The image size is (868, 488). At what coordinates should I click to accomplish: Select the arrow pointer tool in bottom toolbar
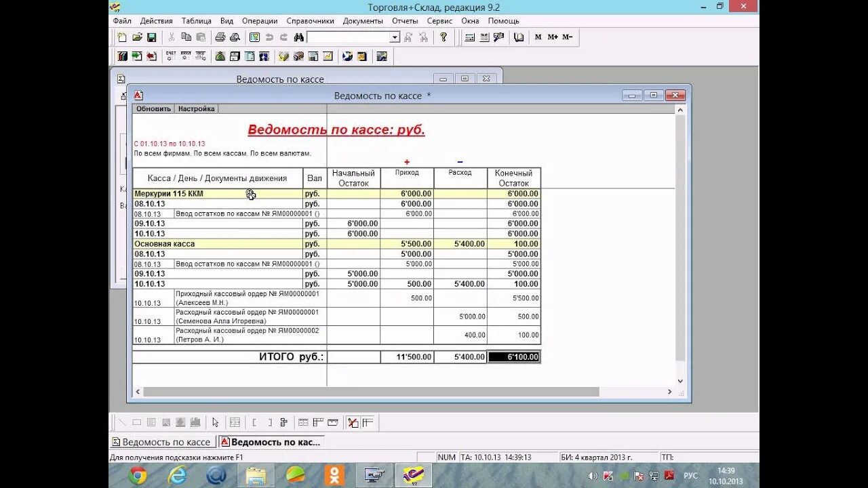pos(215,422)
